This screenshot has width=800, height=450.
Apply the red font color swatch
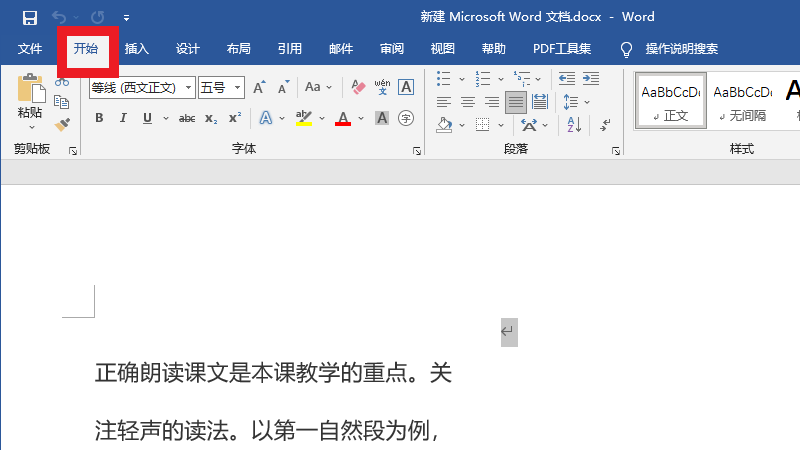(343, 119)
